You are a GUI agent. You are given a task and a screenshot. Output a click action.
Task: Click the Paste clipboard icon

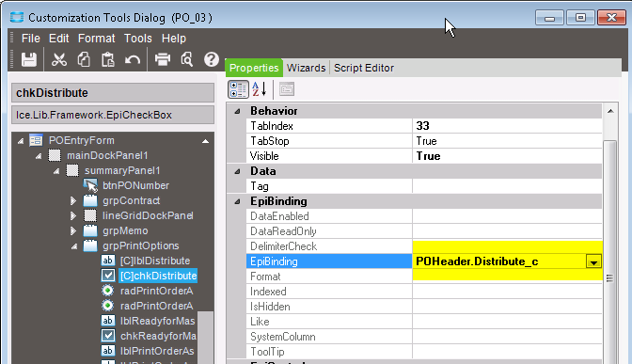pos(107,59)
